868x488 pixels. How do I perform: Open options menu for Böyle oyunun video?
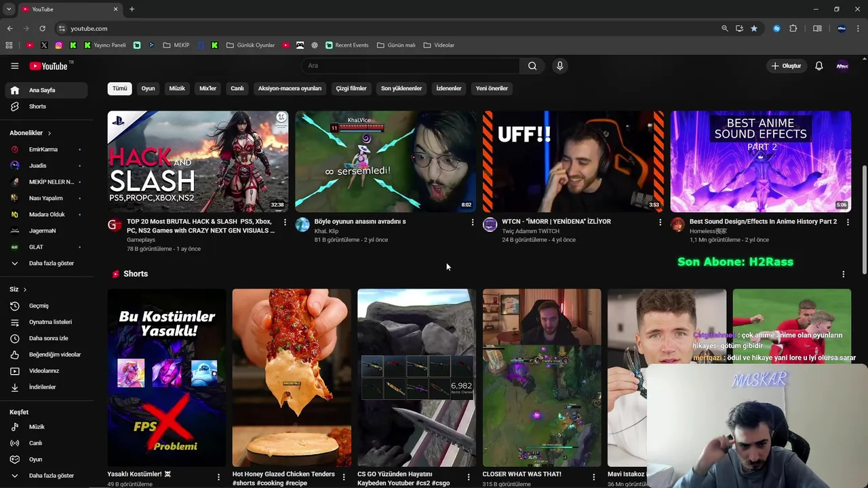pyautogui.click(x=473, y=222)
